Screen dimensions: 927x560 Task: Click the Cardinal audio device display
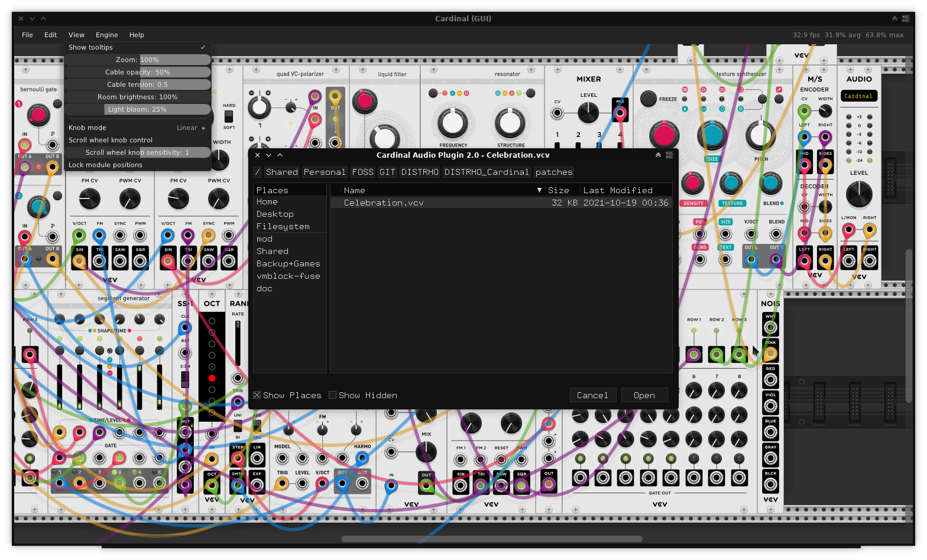[x=858, y=96]
